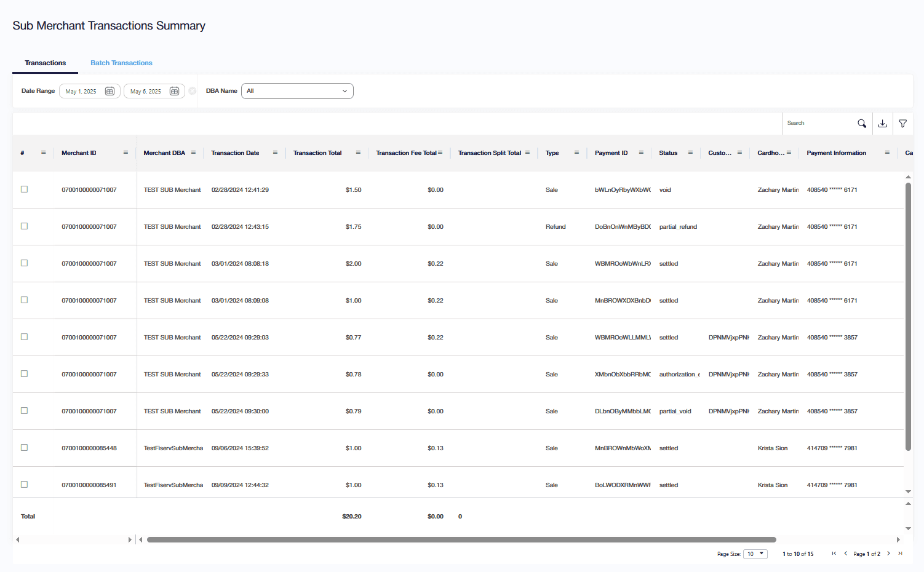The width and height of the screenshot is (924, 572).
Task: Switch to the Transactions tab
Action: pos(45,63)
